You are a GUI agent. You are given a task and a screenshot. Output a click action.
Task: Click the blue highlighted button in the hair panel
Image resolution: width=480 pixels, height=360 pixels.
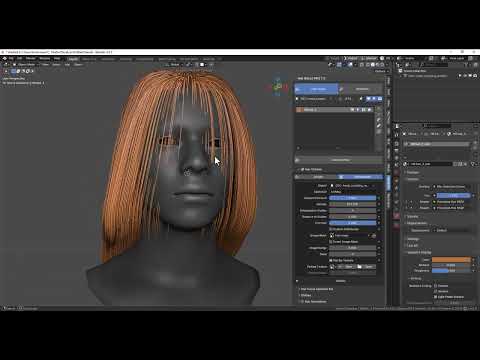(316, 89)
